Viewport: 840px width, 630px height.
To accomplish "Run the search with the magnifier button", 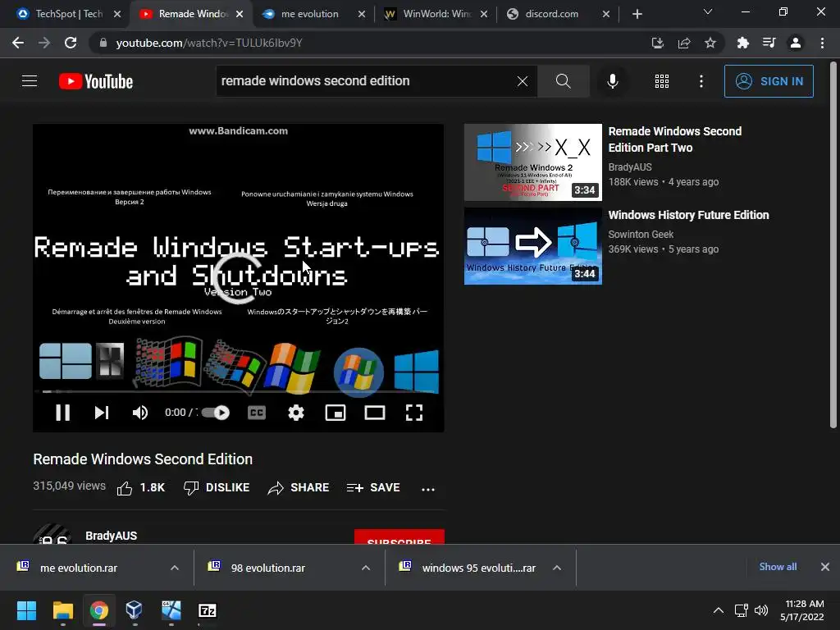I will (563, 81).
